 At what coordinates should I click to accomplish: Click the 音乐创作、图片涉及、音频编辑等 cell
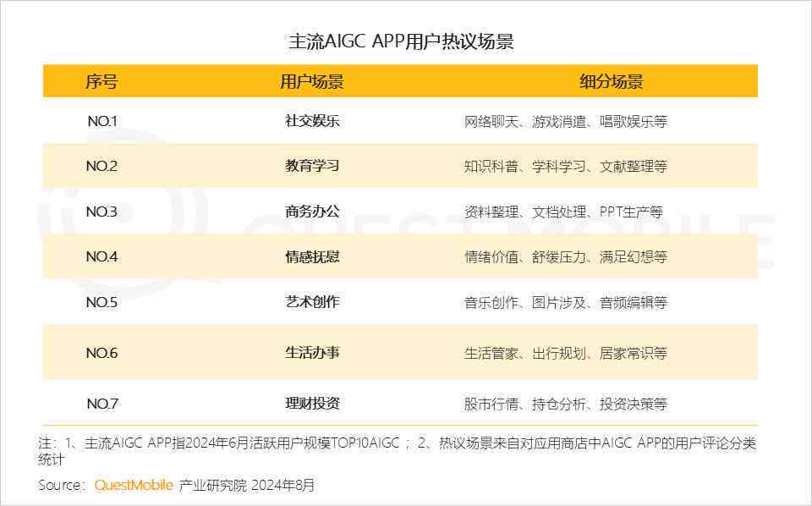click(x=566, y=302)
